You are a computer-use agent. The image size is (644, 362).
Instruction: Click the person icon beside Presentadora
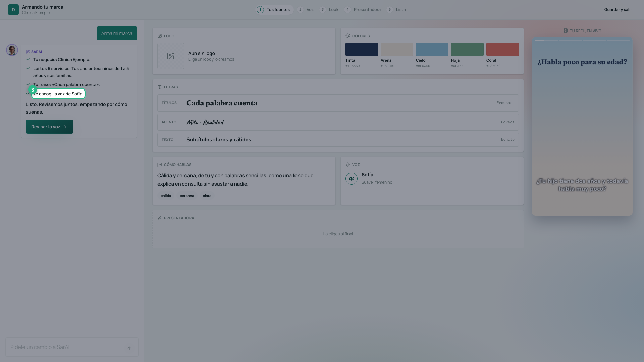(160, 218)
